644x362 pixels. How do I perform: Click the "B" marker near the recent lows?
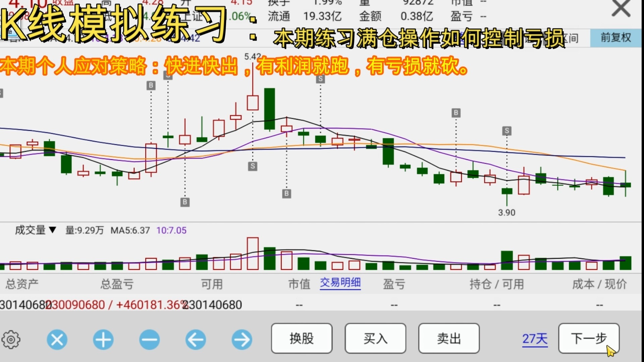(x=455, y=113)
